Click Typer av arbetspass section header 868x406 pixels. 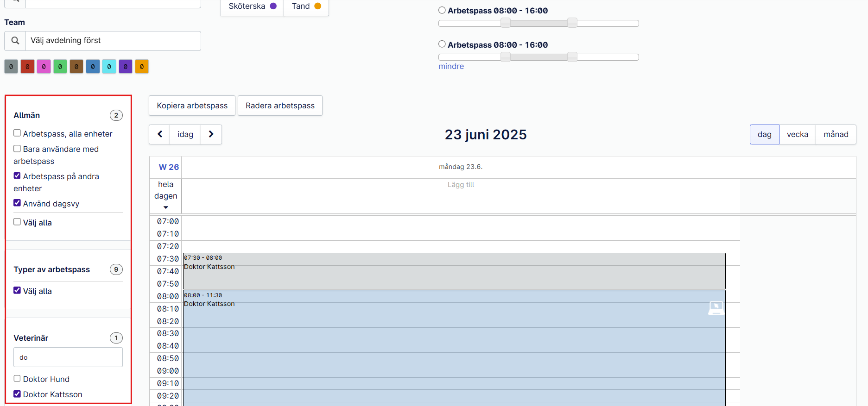pos(52,269)
